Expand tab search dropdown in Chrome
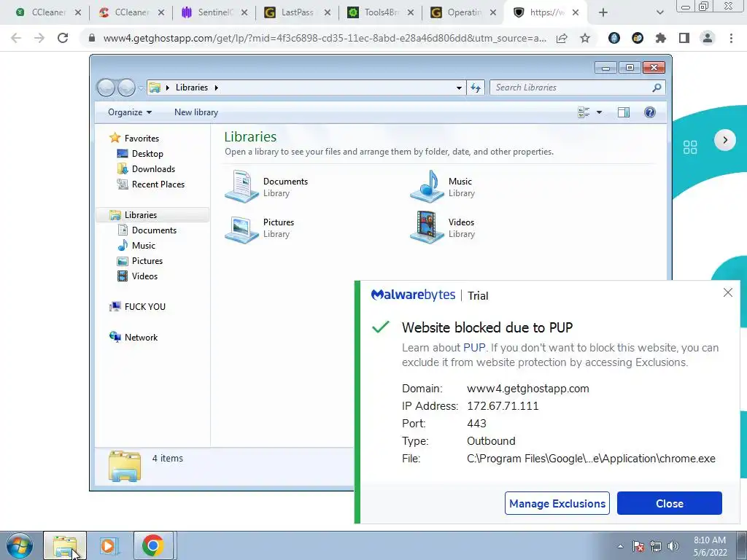The image size is (747, 560). coord(659,12)
